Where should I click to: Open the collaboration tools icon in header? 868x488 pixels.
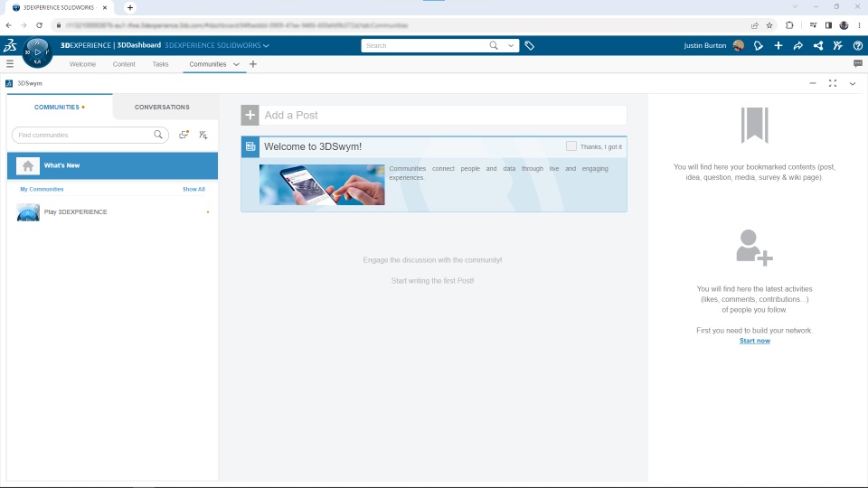point(838,45)
